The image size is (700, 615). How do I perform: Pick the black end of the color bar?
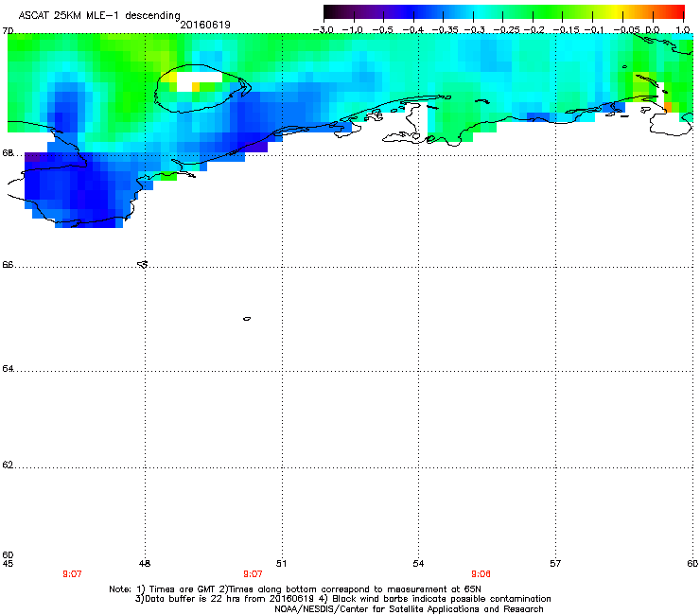coord(329,11)
